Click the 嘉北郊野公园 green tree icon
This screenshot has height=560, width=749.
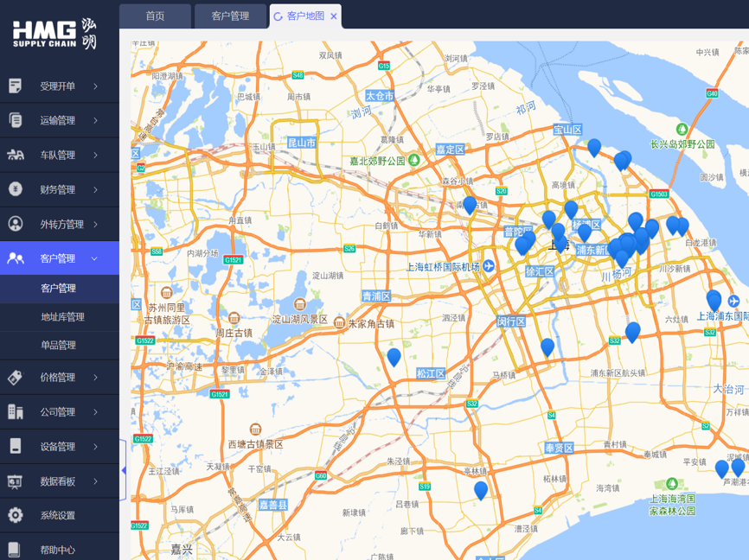click(414, 160)
